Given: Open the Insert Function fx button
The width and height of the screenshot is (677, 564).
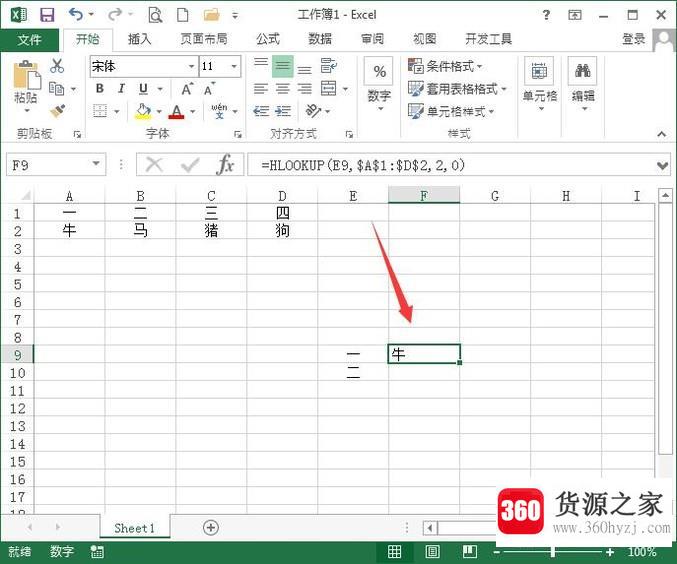Looking at the screenshot, I should (225, 165).
